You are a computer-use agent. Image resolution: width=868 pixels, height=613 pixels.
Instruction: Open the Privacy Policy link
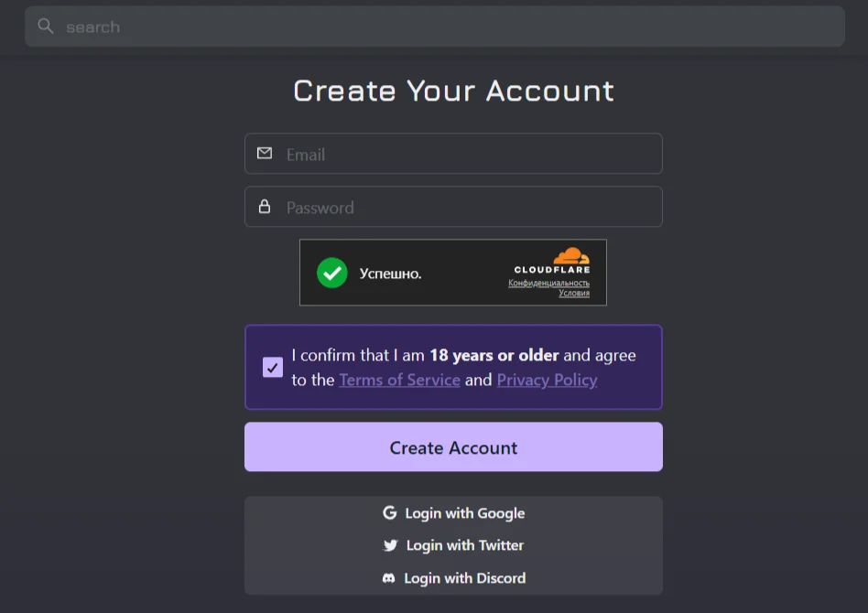click(547, 380)
